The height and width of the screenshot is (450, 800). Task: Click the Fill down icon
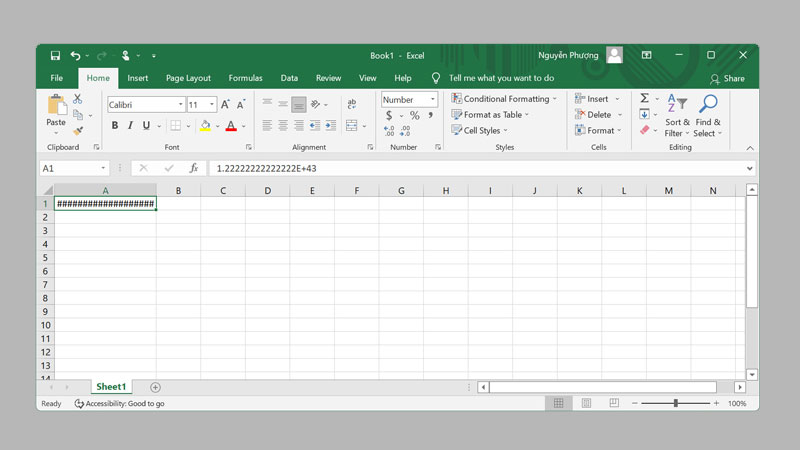coord(644,114)
